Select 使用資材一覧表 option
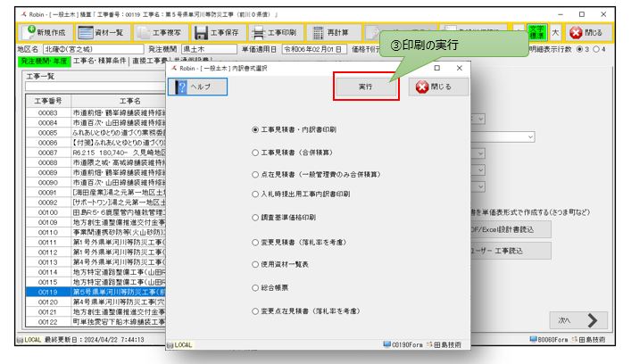The image size is (631, 364). point(280,264)
